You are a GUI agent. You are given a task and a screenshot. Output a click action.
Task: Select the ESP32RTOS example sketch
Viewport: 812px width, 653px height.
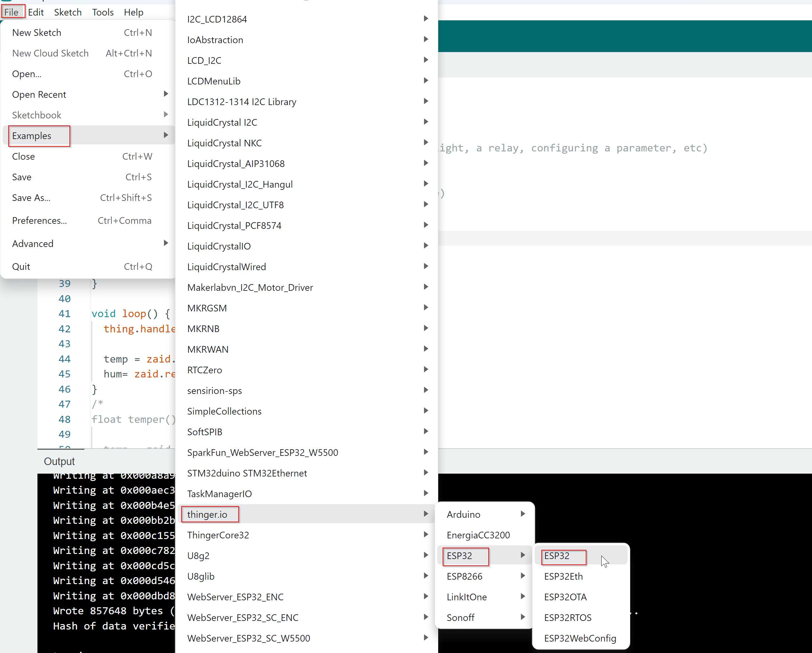pos(581,617)
